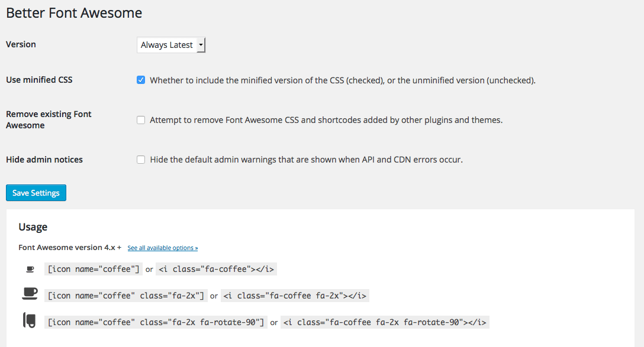Click the 'Usage' section heading
The width and height of the screenshot is (644, 347).
coord(33,227)
